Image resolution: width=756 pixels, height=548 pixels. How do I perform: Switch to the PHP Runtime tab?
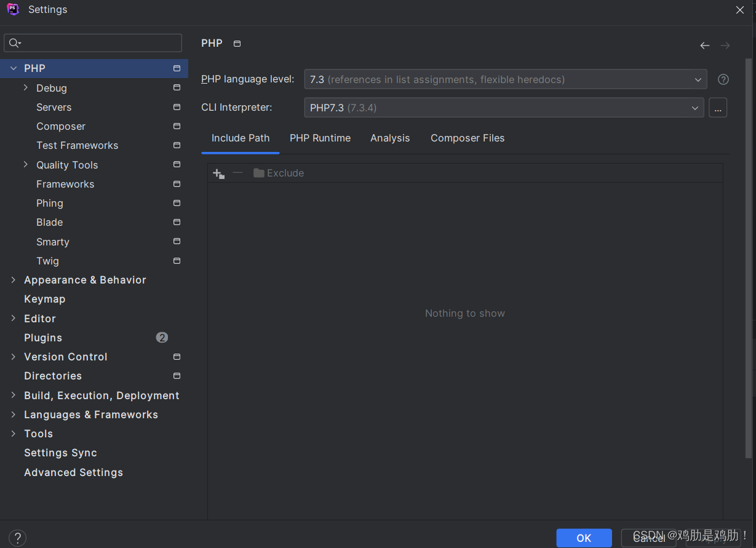320,138
